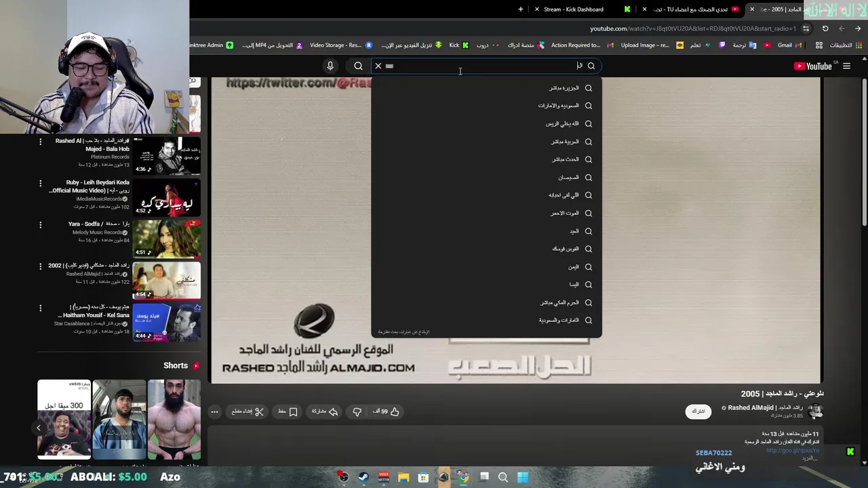Click the Windows Start button
The image size is (868, 488).
click(x=523, y=477)
